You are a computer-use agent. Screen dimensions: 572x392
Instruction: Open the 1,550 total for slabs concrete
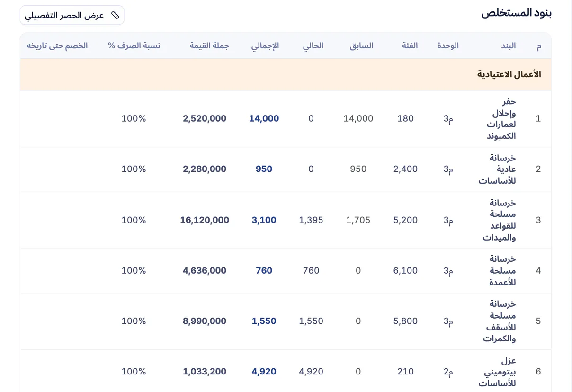[x=264, y=321]
